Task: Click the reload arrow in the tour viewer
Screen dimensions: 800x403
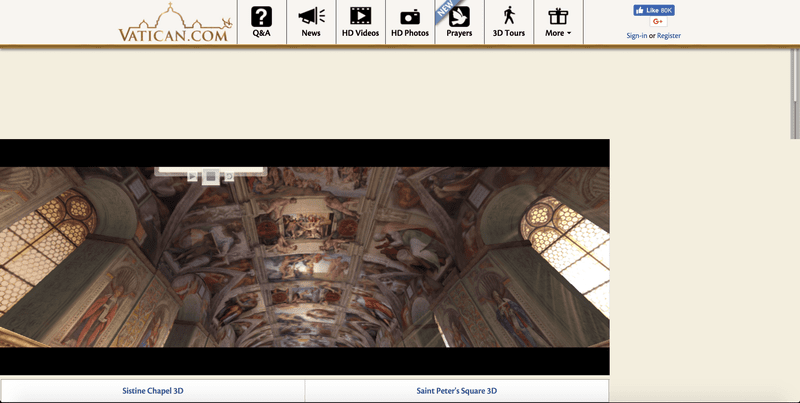Action: [229, 176]
